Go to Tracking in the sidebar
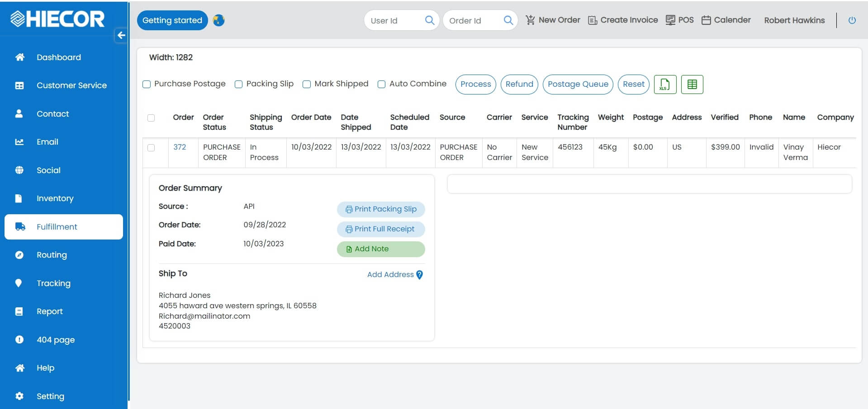The image size is (868, 409). [x=53, y=283]
